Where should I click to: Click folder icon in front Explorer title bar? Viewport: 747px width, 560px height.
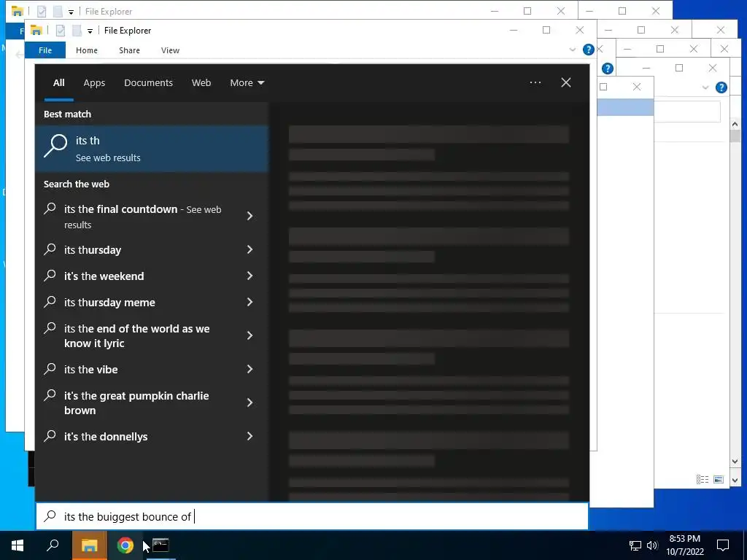(36, 30)
